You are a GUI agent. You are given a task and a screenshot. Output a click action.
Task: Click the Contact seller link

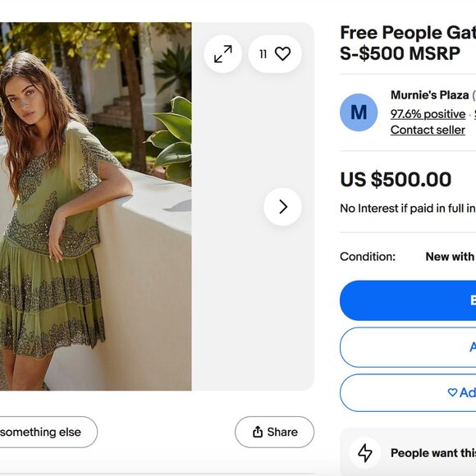pos(428,130)
